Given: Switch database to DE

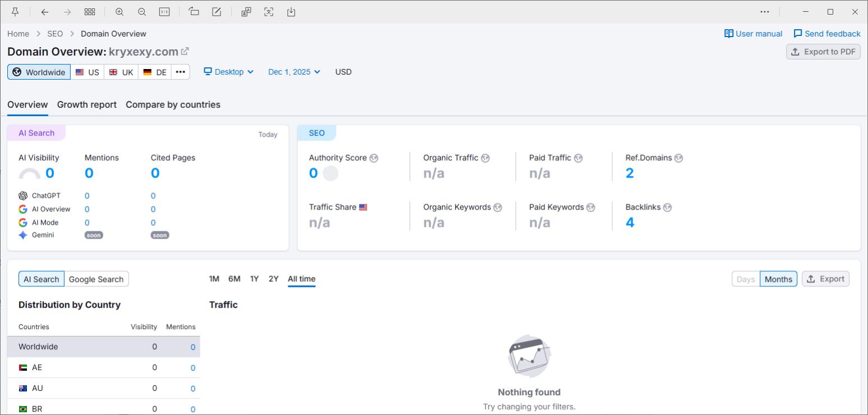Looking at the screenshot, I should (154, 72).
